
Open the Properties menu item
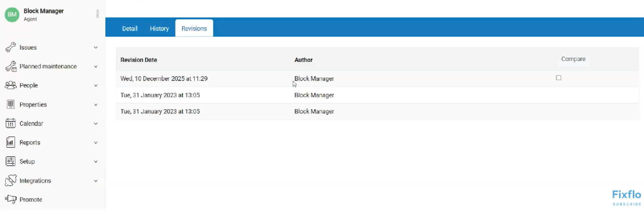click(33, 105)
